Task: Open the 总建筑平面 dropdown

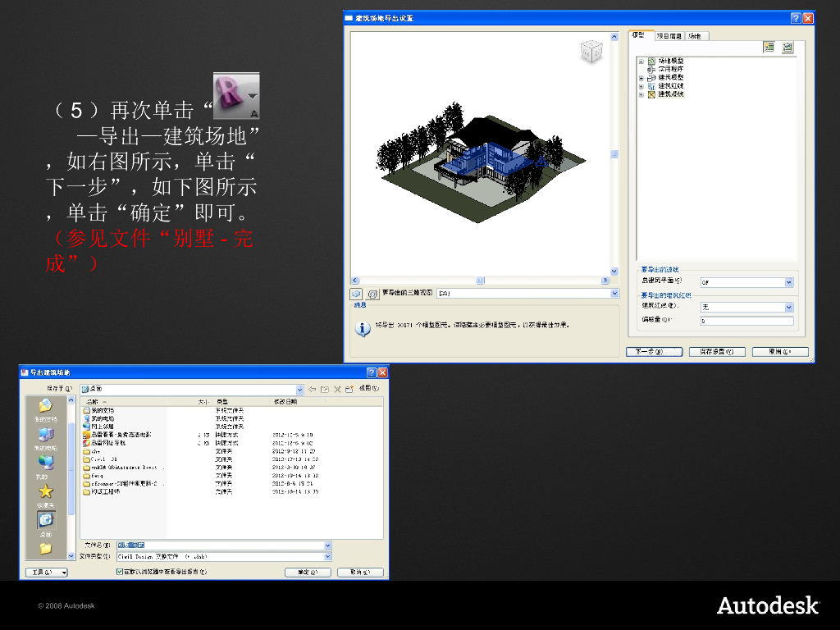Action: 788,282
